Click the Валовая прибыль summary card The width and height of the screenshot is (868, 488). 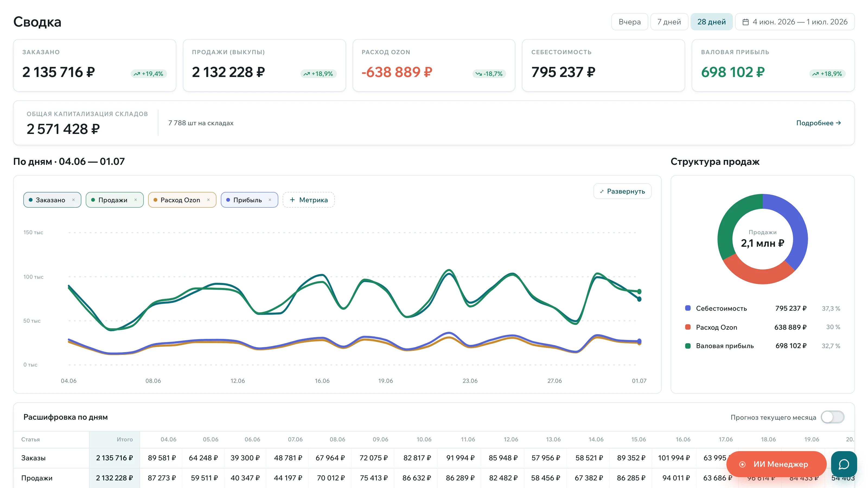(x=773, y=65)
